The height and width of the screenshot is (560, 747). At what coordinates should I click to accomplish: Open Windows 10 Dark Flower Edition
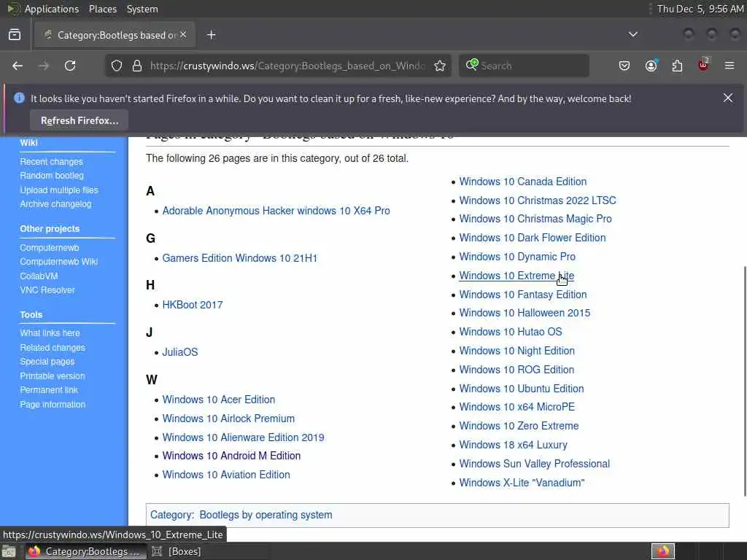pos(533,238)
